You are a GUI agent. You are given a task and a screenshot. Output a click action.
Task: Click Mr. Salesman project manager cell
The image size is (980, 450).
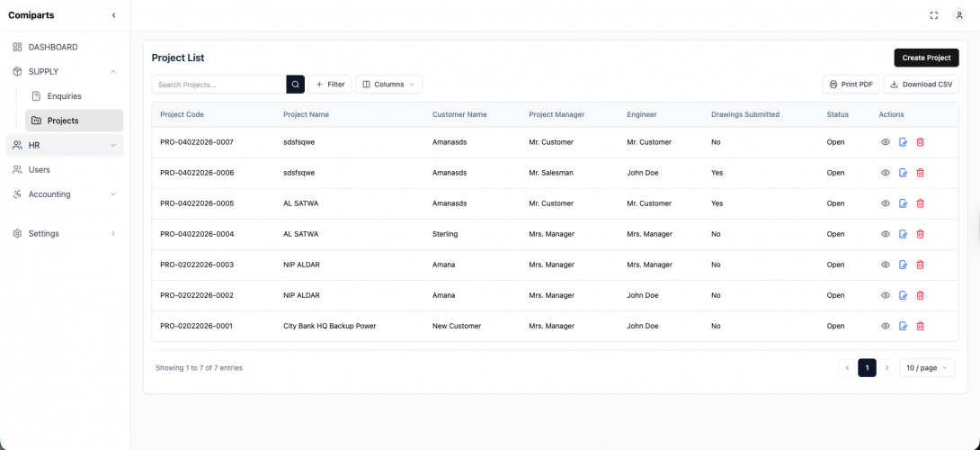click(551, 173)
